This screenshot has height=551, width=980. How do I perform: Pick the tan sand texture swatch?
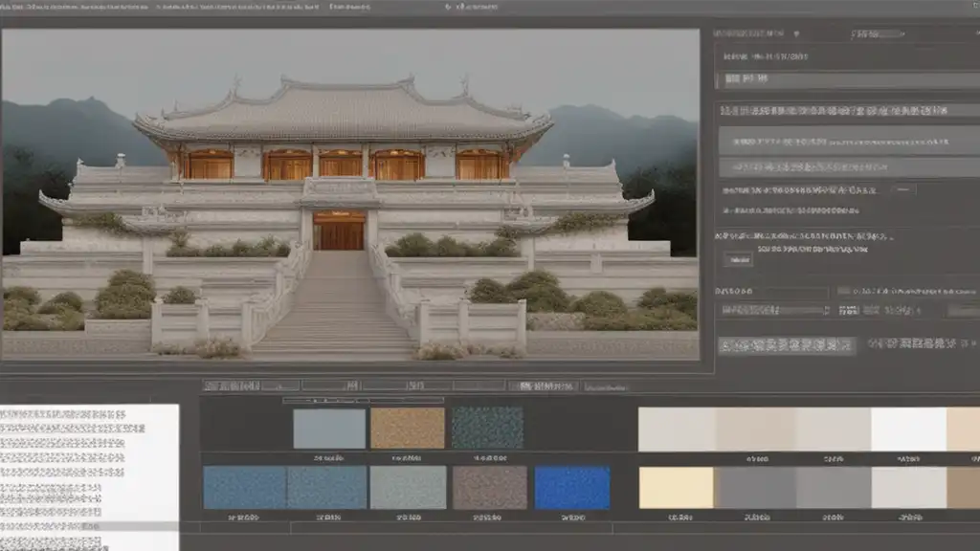(407, 428)
